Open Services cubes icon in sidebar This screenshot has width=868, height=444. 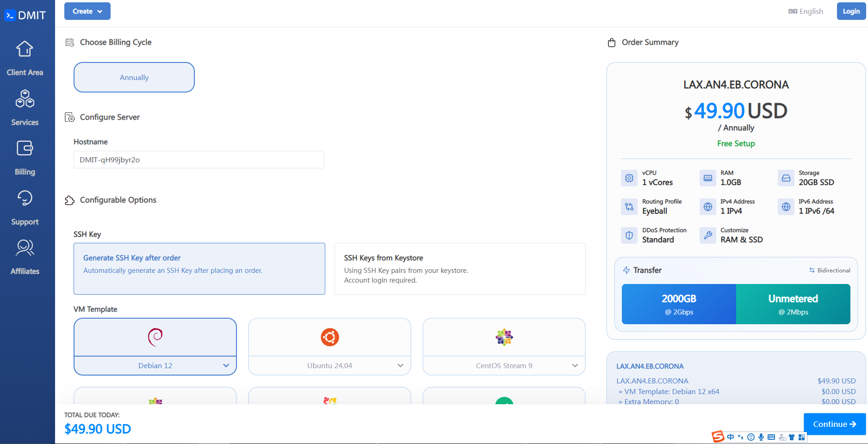(x=25, y=99)
